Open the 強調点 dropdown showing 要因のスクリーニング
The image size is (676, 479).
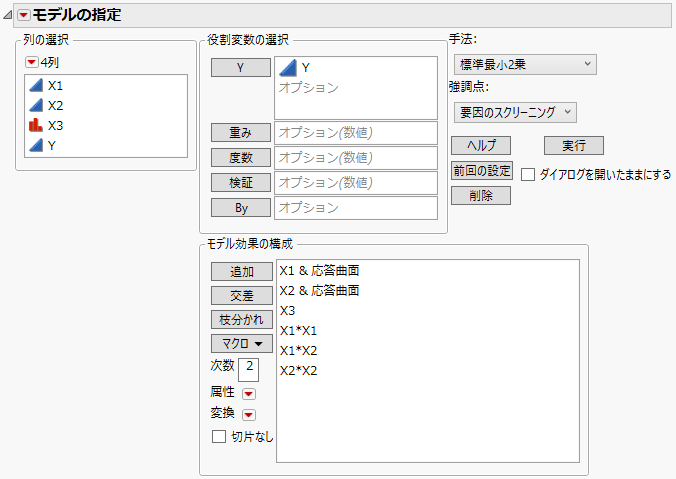(x=515, y=112)
